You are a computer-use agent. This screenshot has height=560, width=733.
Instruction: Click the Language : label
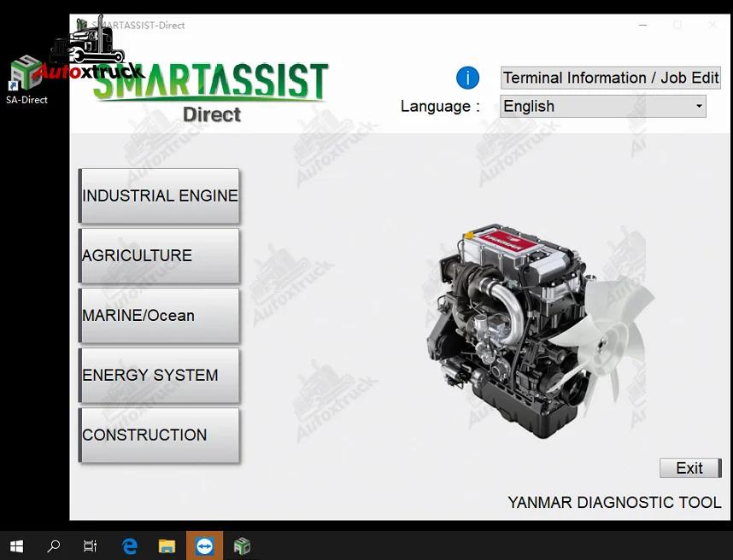point(440,106)
